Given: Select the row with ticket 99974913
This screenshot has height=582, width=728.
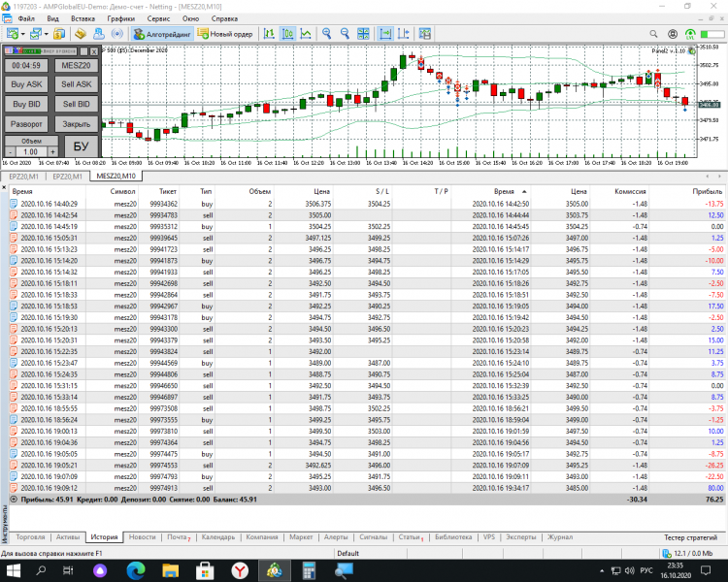Looking at the screenshot, I should [x=367, y=488].
